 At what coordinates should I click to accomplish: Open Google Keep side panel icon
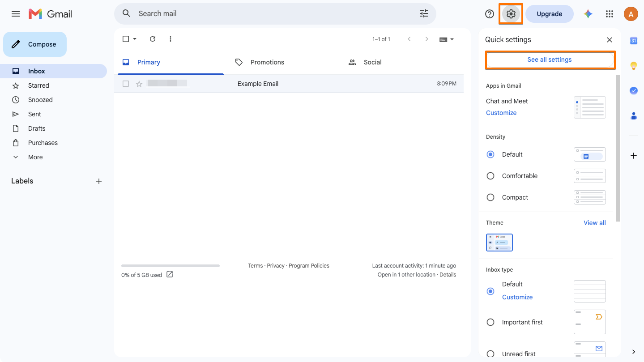pyautogui.click(x=634, y=66)
